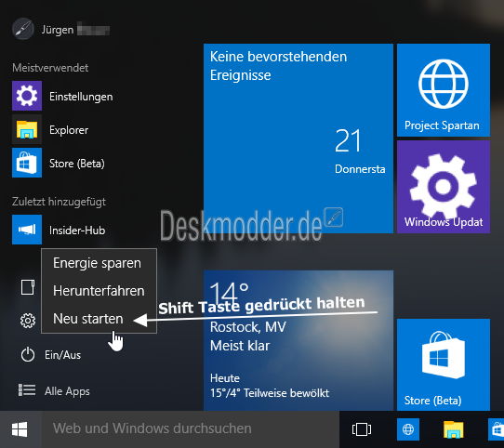The width and height of the screenshot is (504, 448).
Task: Click the Alle Apps label
Action: click(67, 391)
